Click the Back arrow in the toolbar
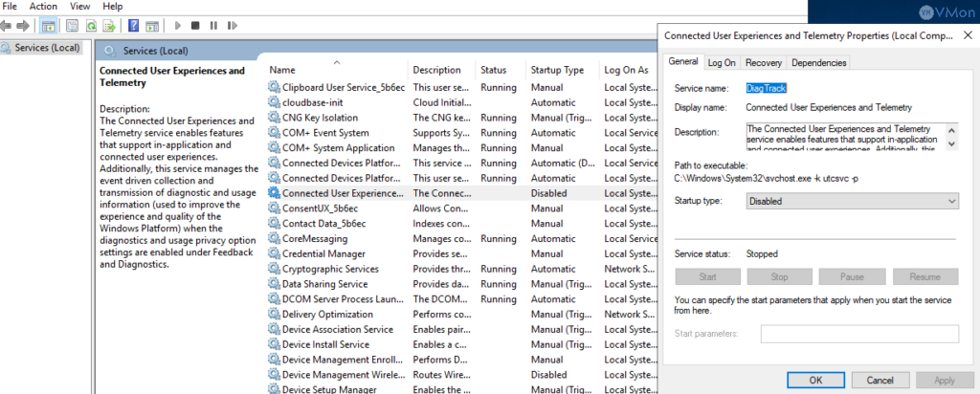Viewport: 980px width, 394px height. 8,25
